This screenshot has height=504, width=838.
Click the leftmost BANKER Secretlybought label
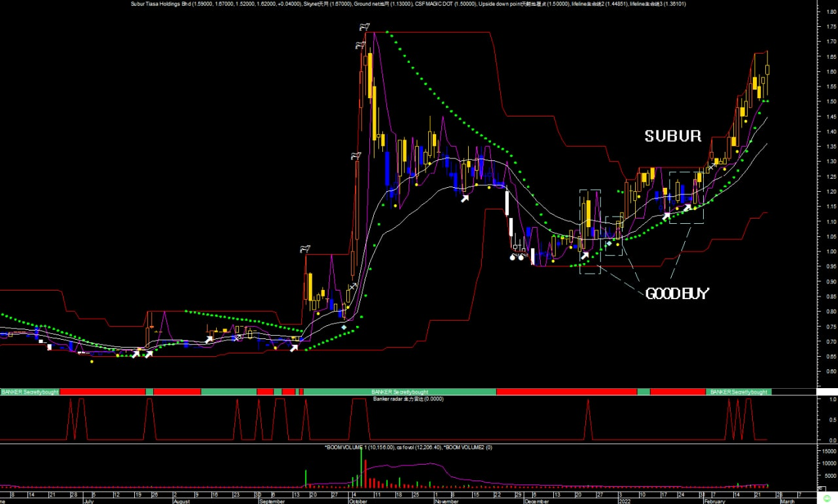[29, 391]
